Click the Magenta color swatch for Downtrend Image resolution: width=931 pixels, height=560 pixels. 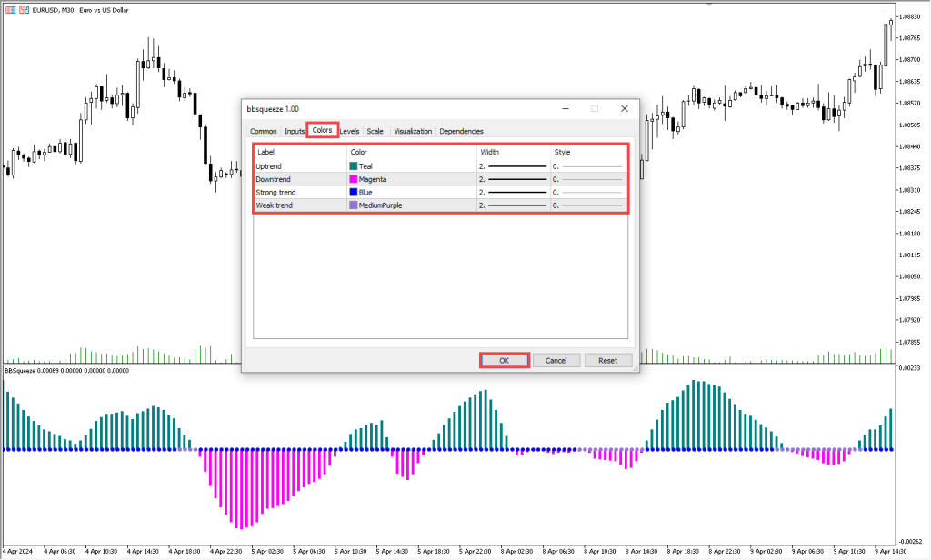coord(354,179)
